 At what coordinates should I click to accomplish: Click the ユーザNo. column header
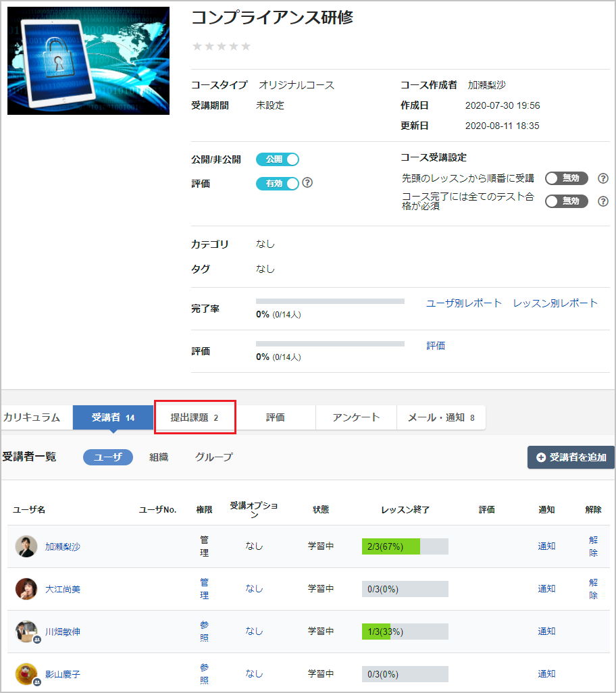click(158, 509)
